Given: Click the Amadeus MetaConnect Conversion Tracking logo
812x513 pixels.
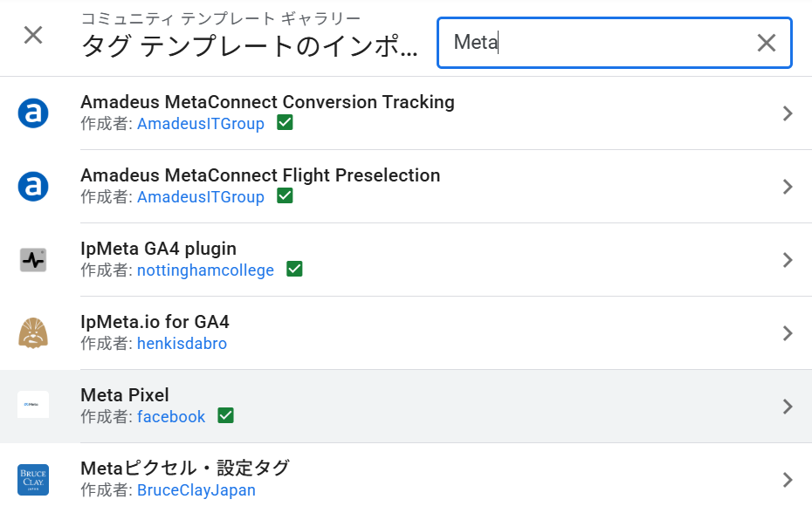Looking at the screenshot, I should 33,113.
